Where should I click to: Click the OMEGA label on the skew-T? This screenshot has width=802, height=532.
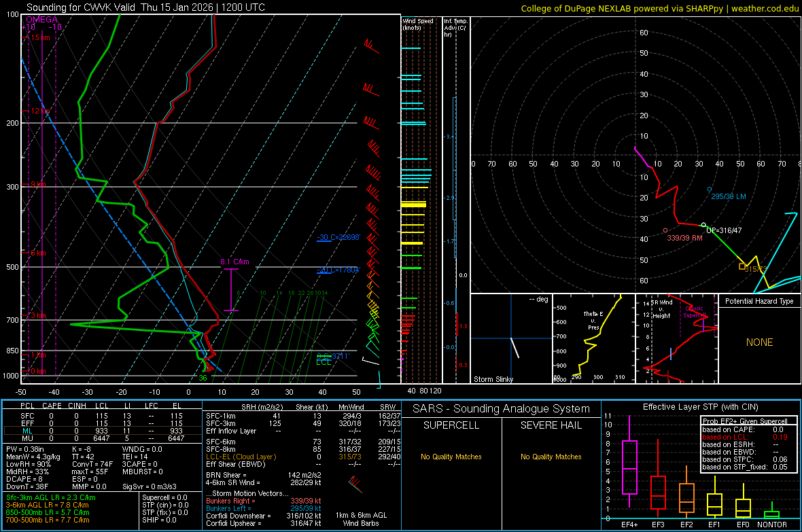pyautogui.click(x=42, y=20)
